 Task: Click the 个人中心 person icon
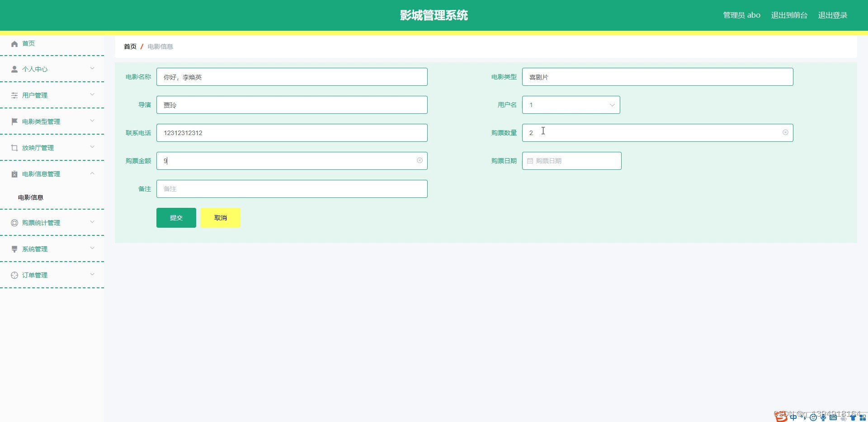[x=14, y=69]
